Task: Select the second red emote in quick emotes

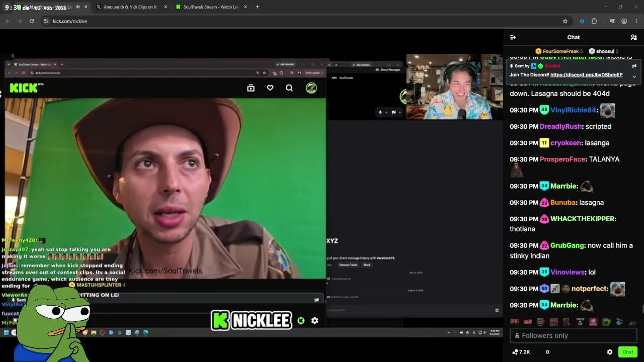Action: pos(527,322)
